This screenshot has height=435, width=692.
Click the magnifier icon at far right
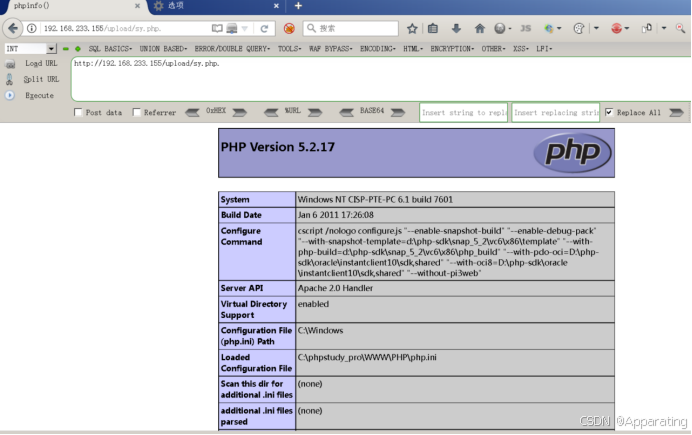click(681, 28)
